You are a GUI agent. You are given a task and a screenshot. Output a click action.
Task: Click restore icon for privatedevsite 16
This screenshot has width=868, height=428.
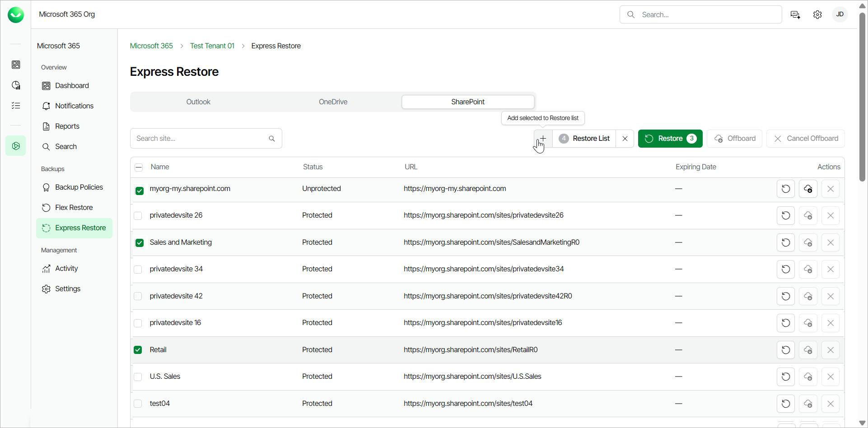click(x=786, y=323)
